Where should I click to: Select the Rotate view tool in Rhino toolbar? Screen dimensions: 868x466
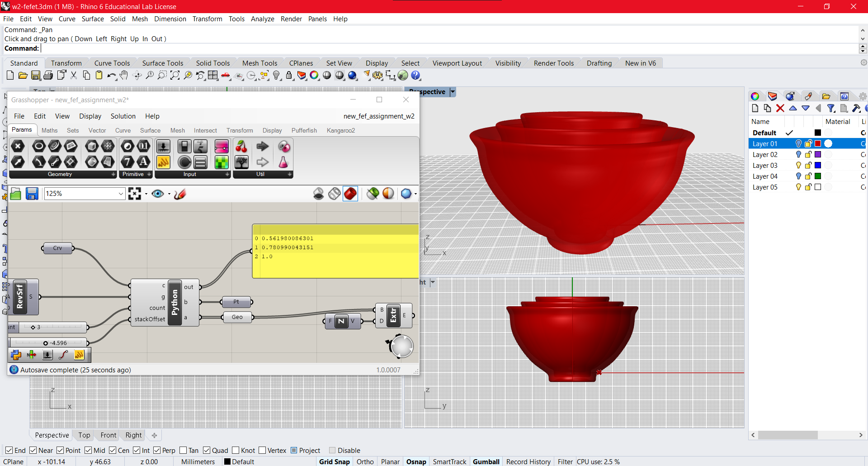click(x=137, y=76)
